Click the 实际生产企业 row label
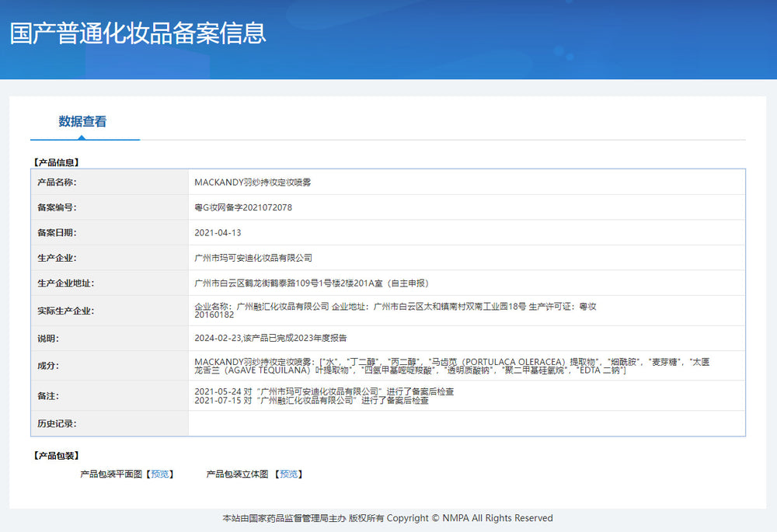Viewport: 777px width, 532px height. click(66, 311)
